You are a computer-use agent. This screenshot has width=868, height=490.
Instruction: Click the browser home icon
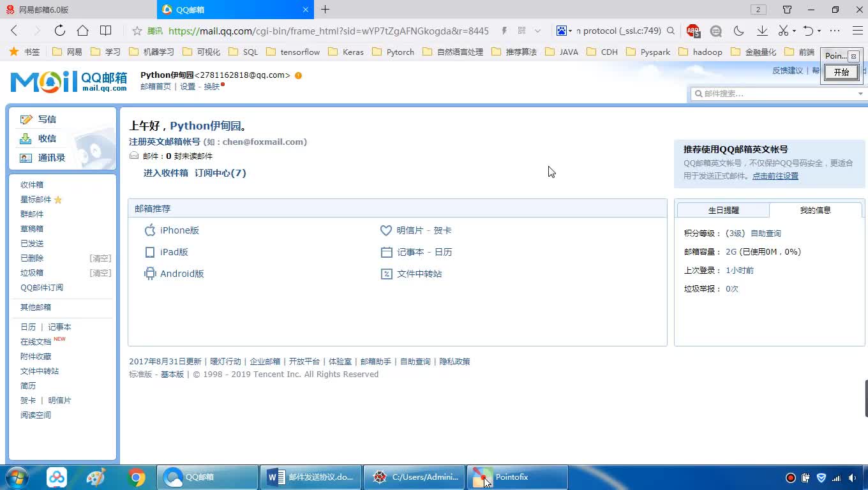pyautogui.click(x=82, y=31)
